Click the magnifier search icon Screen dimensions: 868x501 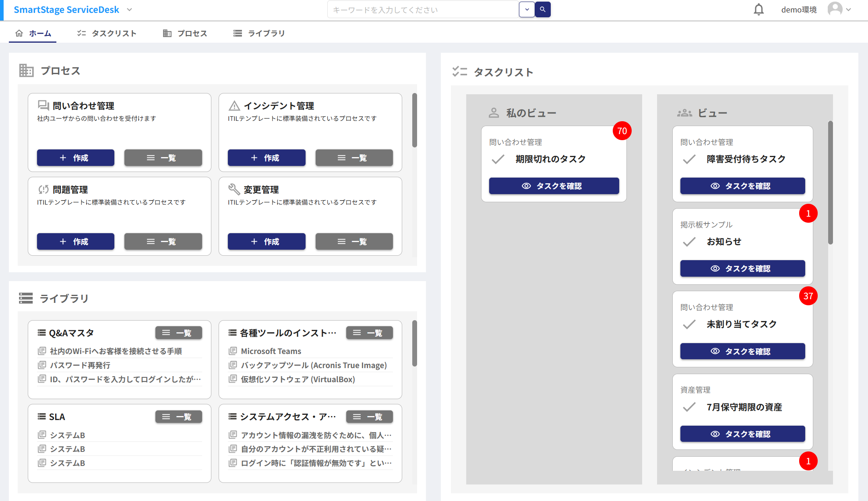pos(543,9)
